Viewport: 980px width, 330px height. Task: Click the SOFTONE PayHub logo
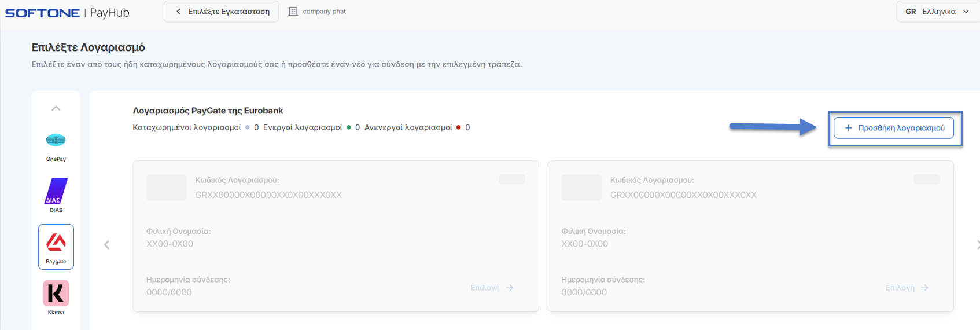[67, 12]
